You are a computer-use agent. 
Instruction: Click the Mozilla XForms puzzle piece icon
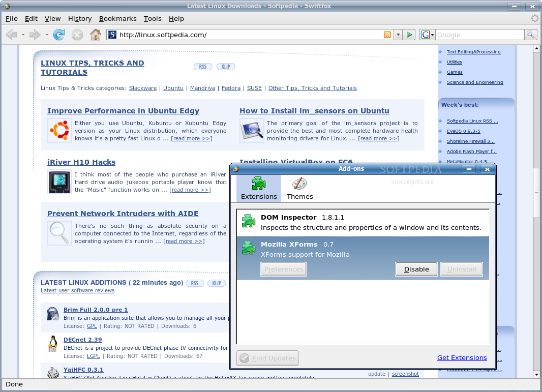(248, 248)
